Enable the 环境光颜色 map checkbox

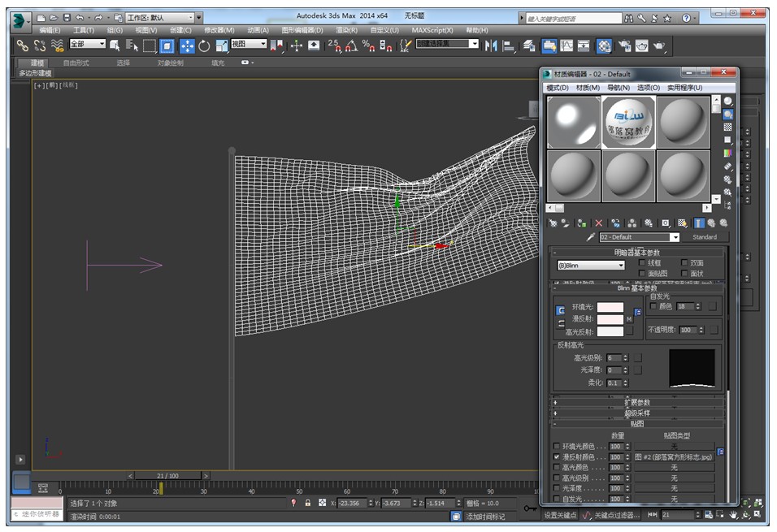pos(557,446)
